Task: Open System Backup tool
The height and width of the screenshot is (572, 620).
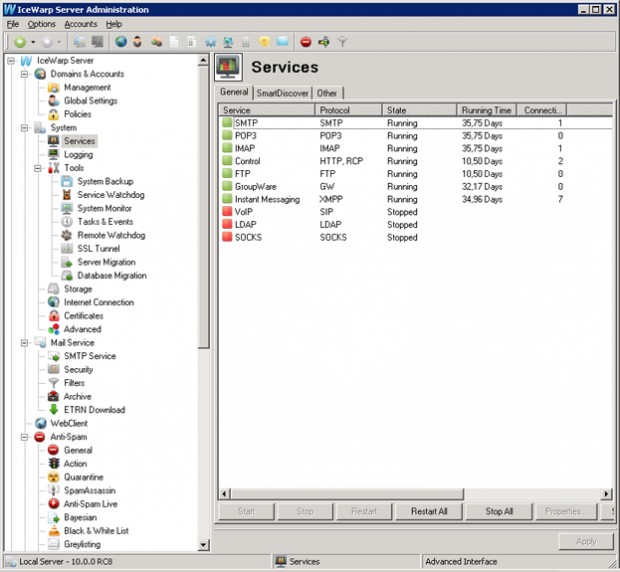Action: [105, 181]
